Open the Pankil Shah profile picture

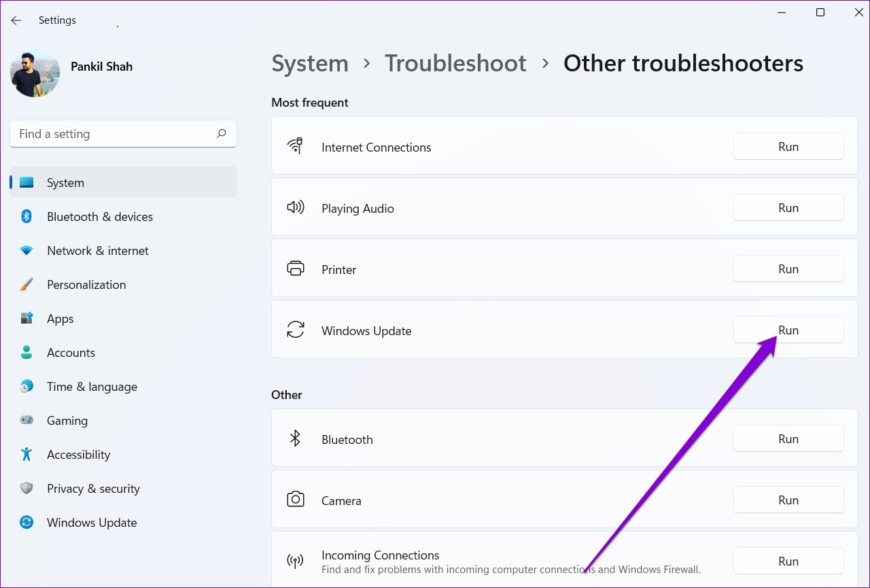coord(35,73)
